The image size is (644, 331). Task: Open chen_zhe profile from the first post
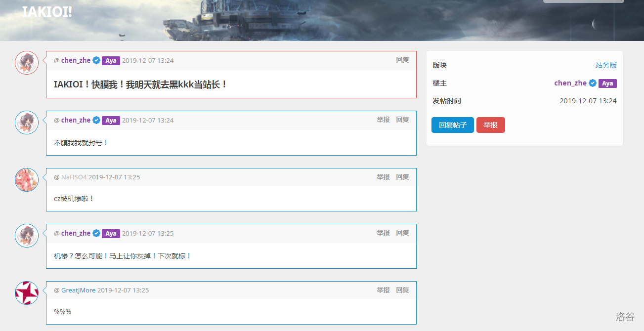76,60
